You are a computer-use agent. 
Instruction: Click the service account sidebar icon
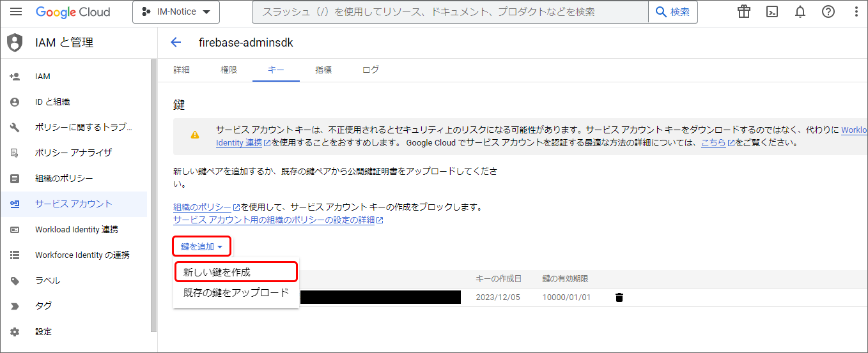coord(15,204)
